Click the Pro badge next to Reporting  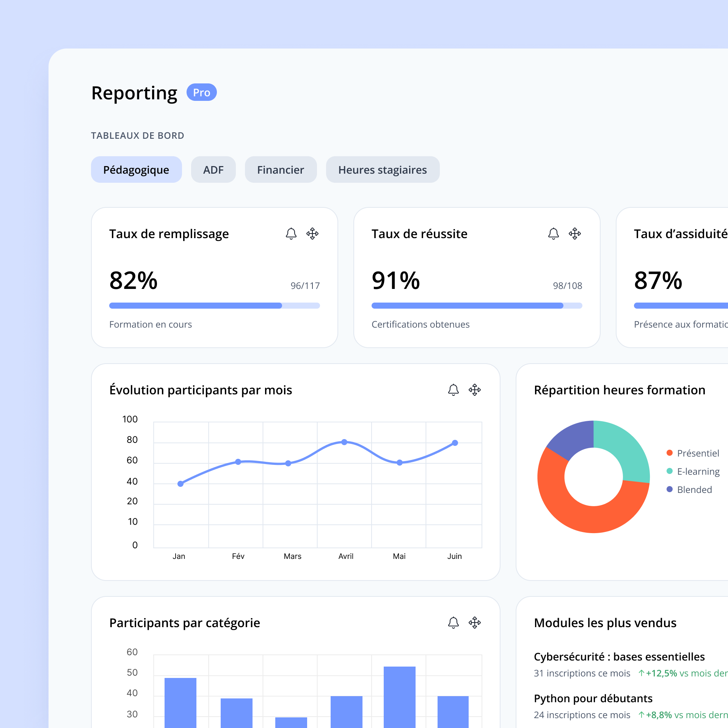(x=201, y=93)
